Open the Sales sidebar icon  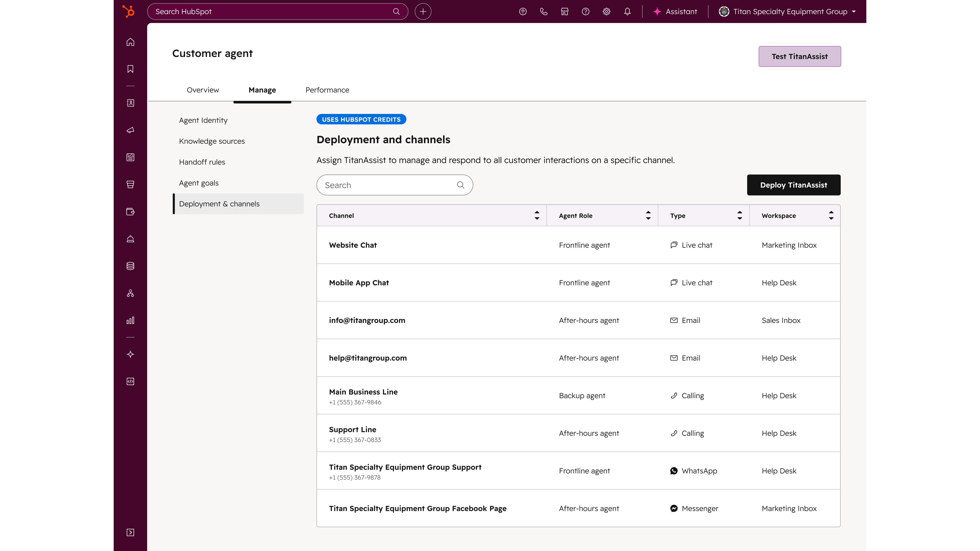click(130, 184)
